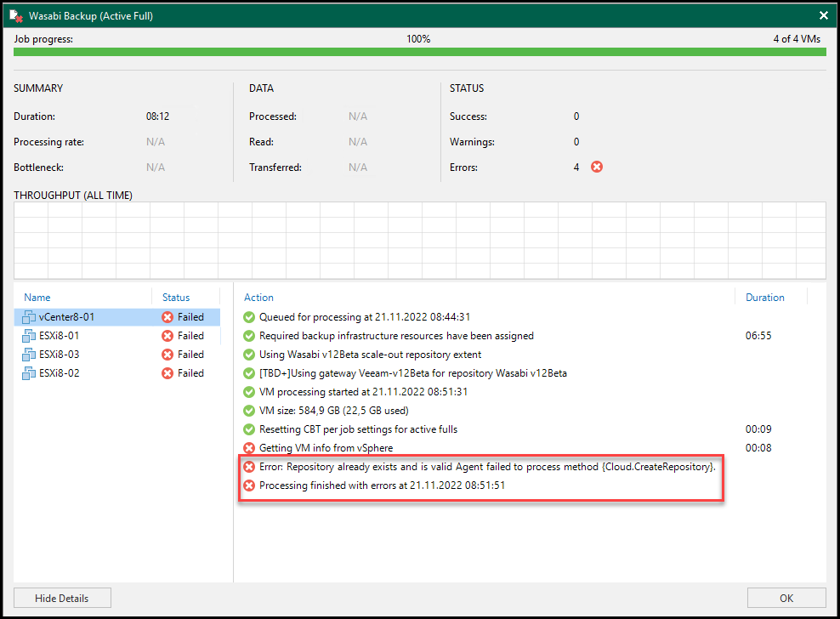This screenshot has width=840, height=619.
Task: Click success icon for scale-out repository extent row
Action: click(x=249, y=355)
